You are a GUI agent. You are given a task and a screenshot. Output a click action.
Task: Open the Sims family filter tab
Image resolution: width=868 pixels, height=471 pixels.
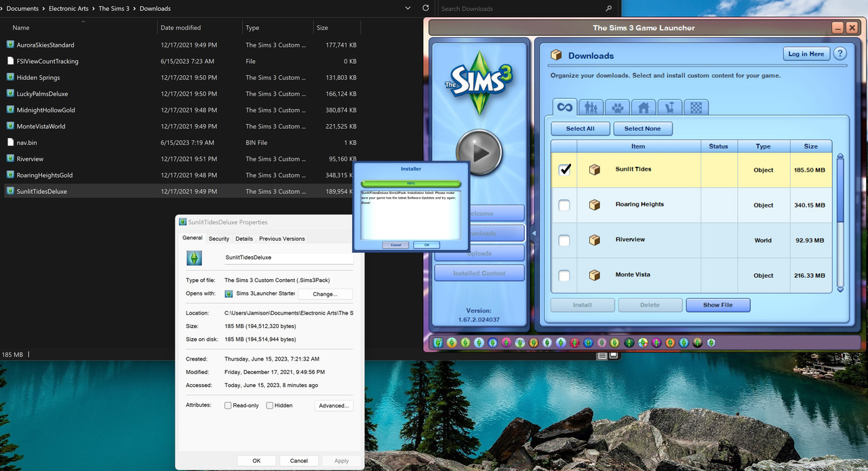(591, 107)
